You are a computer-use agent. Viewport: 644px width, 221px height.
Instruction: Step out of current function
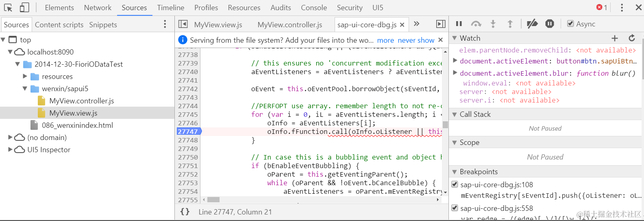[510, 24]
